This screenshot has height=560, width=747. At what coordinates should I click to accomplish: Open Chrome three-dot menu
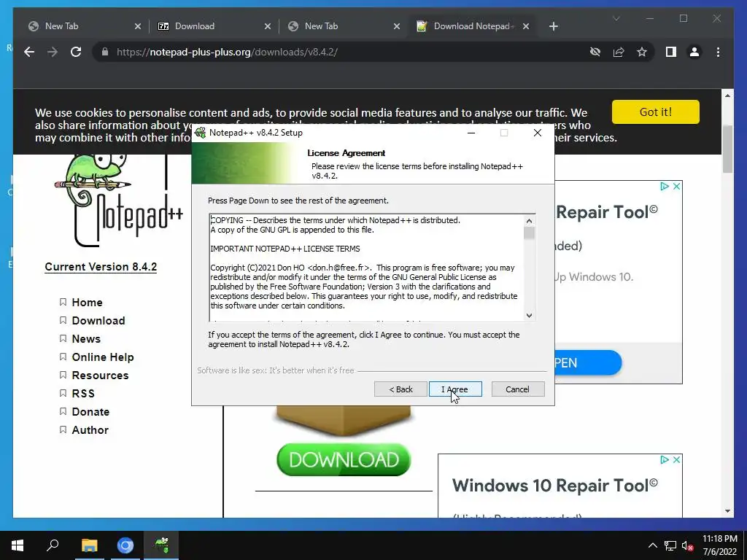pyautogui.click(x=718, y=52)
